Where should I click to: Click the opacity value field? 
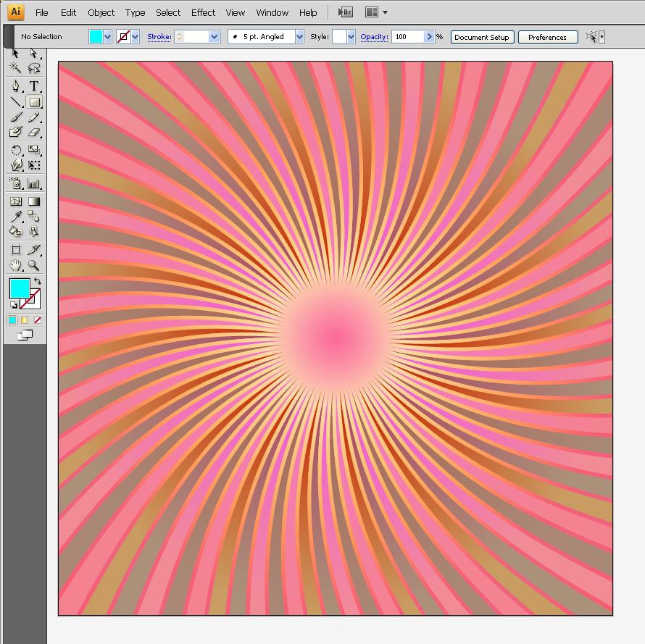407,37
